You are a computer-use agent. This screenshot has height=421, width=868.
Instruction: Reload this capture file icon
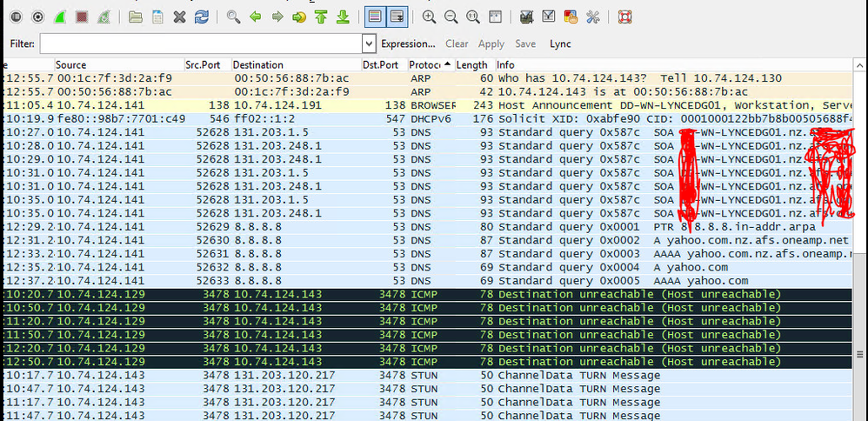[x=201, y=17]
